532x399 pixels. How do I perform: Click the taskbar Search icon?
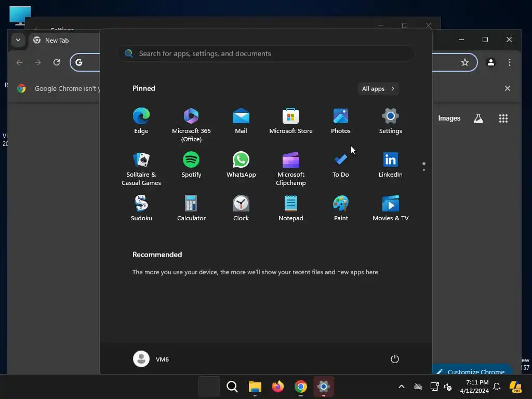(232, 387)
